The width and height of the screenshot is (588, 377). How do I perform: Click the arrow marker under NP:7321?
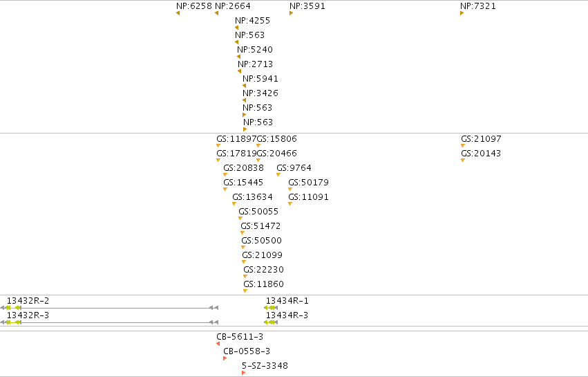pos(462,13)
